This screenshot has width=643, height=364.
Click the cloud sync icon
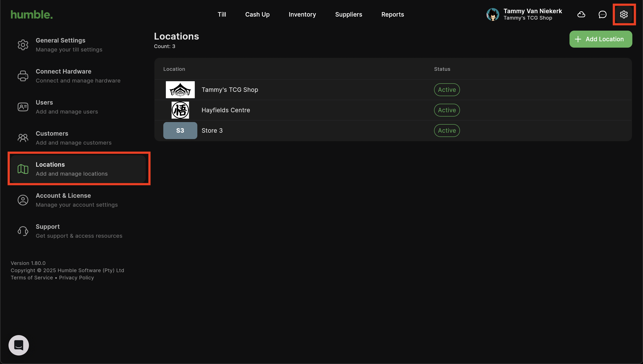click(x=581, y=14)
